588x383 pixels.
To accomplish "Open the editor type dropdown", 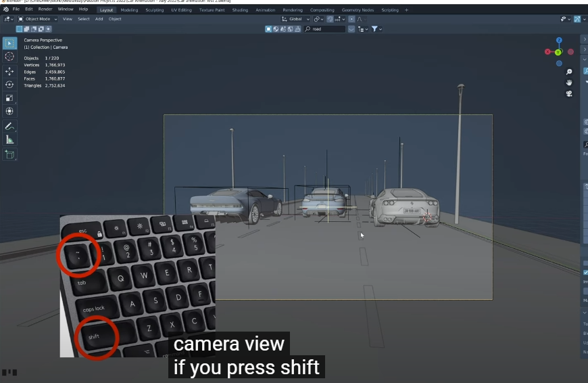I will click(8, 19).
